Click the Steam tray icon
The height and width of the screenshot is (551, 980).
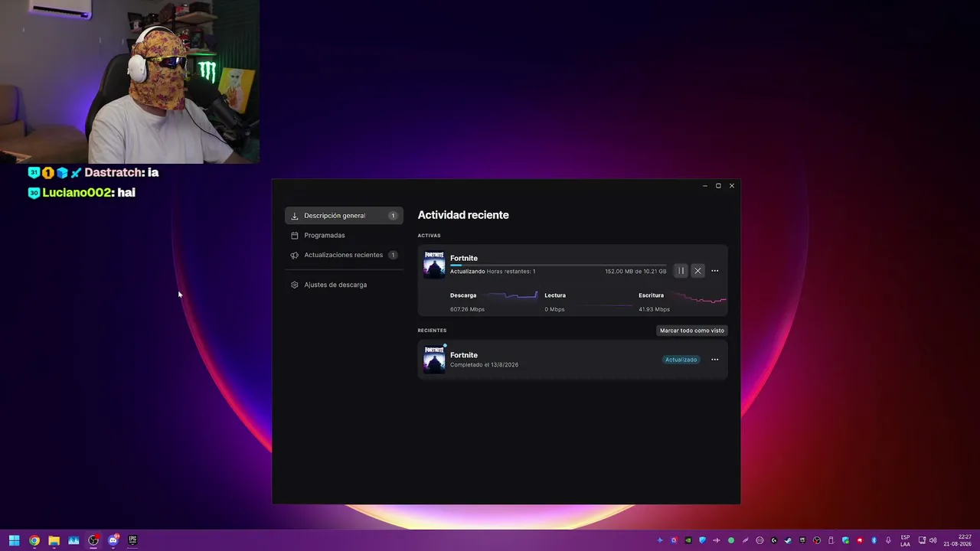[788, 540]
